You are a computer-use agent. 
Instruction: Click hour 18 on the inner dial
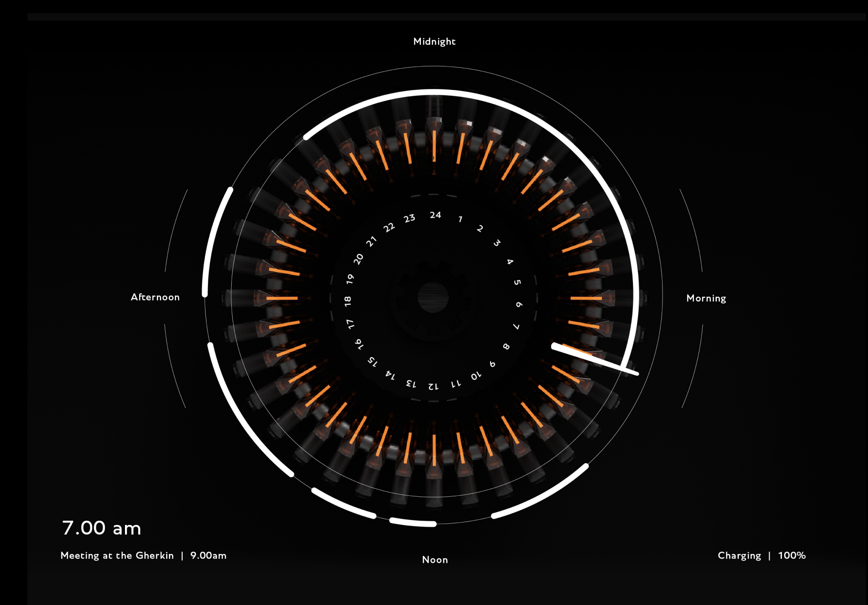[x=347, y=301]
